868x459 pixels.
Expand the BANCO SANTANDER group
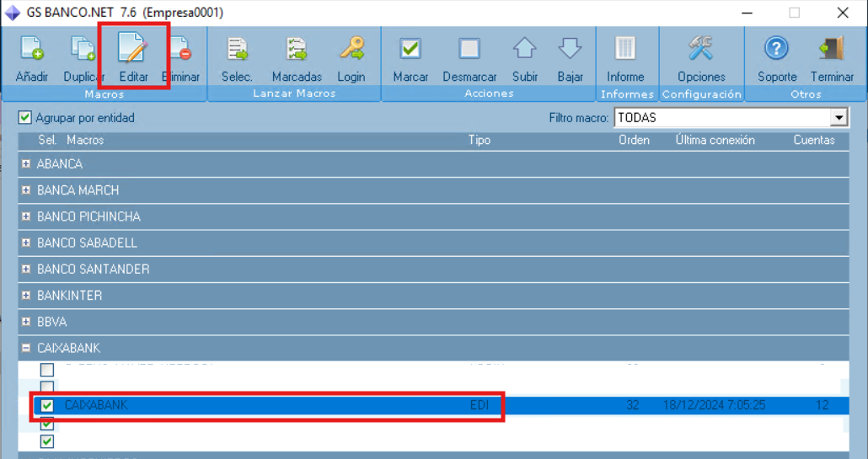click(26, 269)
